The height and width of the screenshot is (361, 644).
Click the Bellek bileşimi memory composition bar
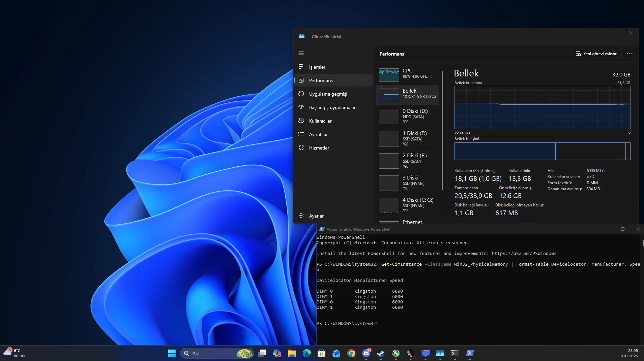[542, 151]
